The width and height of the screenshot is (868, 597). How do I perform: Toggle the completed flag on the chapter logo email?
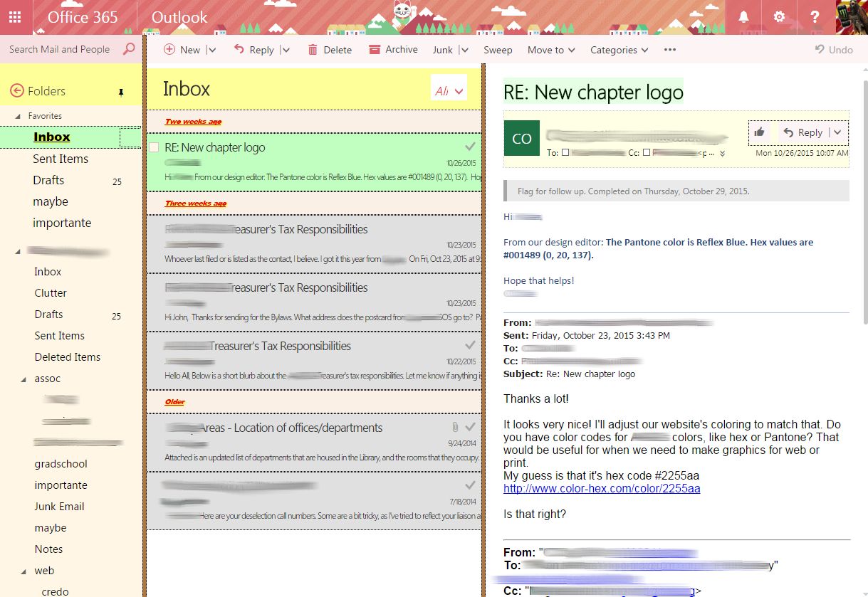469,146
